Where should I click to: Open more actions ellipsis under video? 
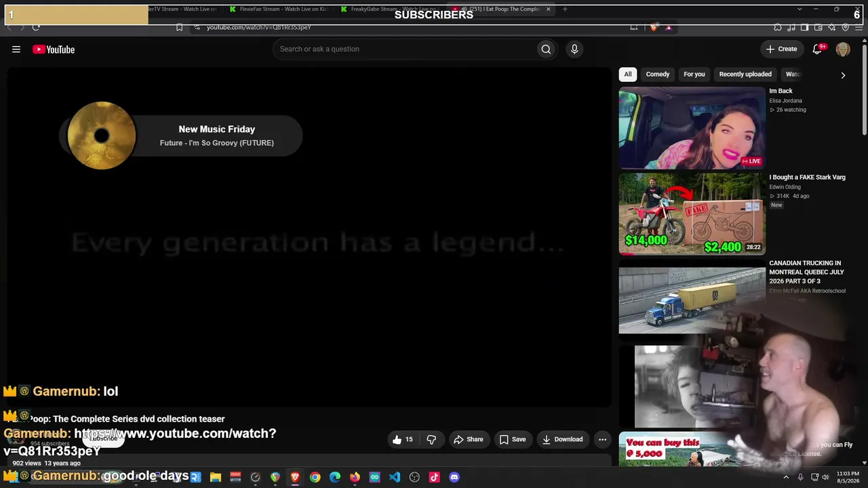pyautogui.click(x=602, y=439)
